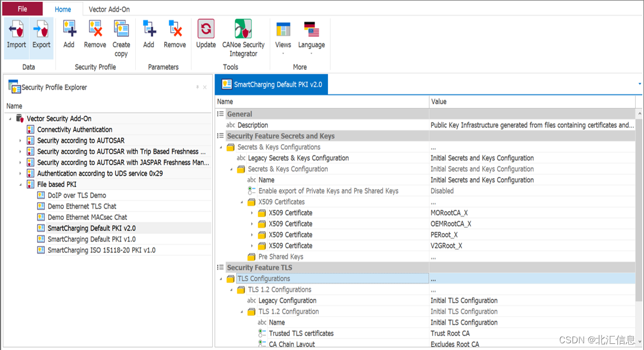The width and height of the screenshot is (644, 350).
Task: Collapse the Vector Security Add-On root node
Action: [10, 118]
